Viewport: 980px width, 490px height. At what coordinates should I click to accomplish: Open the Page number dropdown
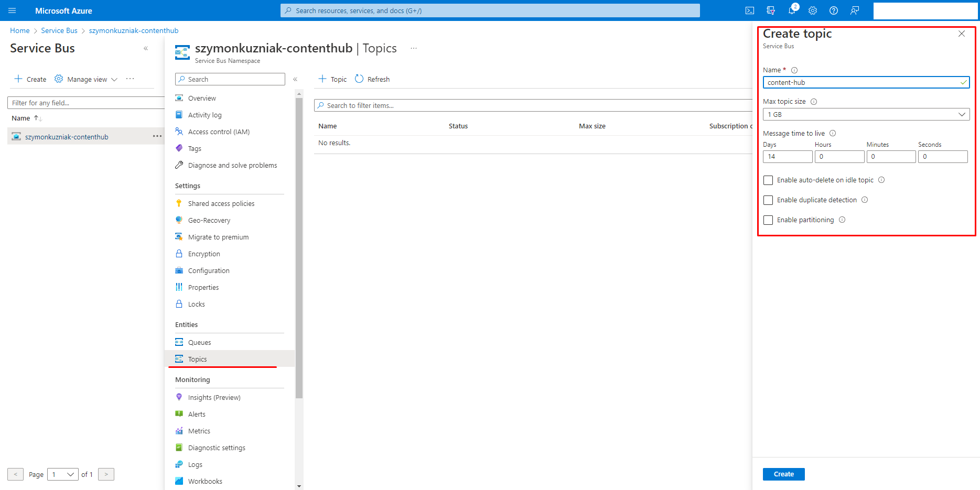pyautogui.click(x=63, y=474)
